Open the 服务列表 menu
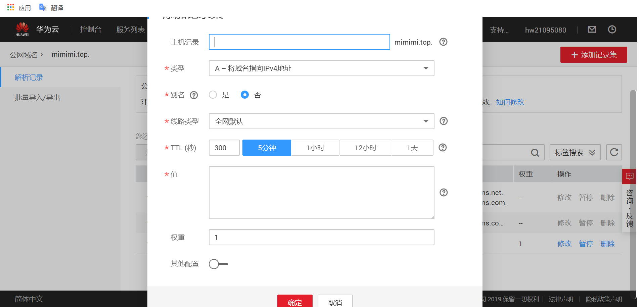This screenshot has width=644, height=307. 130,30
